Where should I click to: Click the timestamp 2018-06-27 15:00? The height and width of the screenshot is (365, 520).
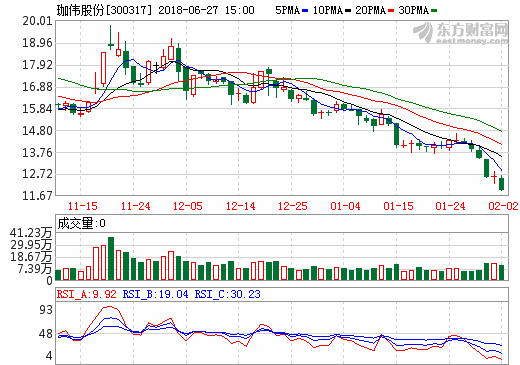(206, 10)
